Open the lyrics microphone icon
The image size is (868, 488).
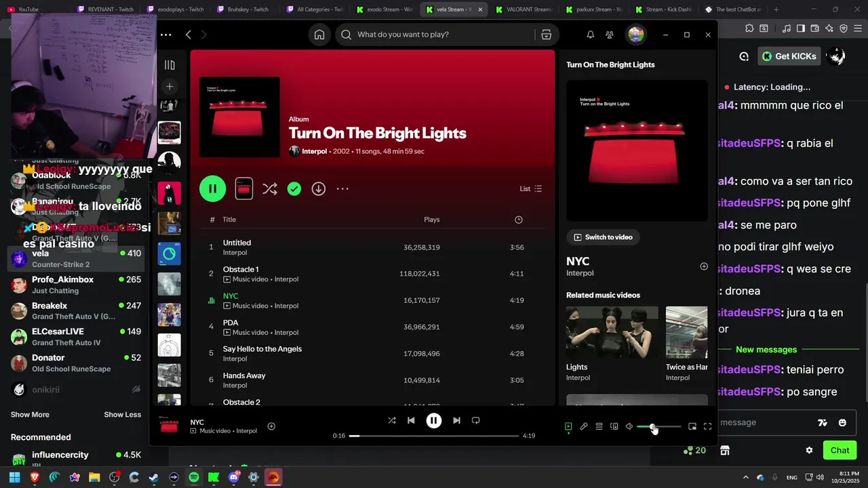[584, 426]
